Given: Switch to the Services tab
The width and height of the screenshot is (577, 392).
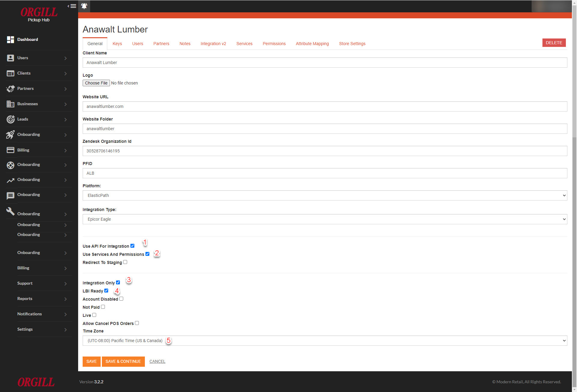Looking at the screenshot, I should [244, 44].
